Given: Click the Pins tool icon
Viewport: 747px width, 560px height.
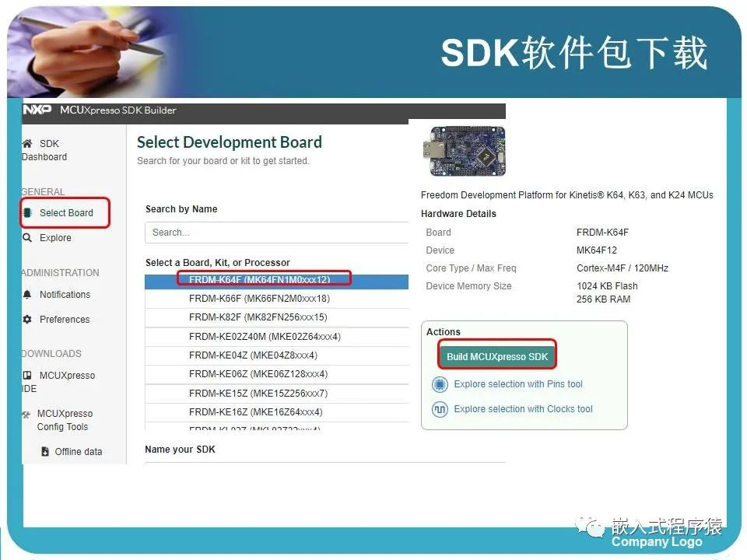Looking at the screenshot, I should pos(440,384).
